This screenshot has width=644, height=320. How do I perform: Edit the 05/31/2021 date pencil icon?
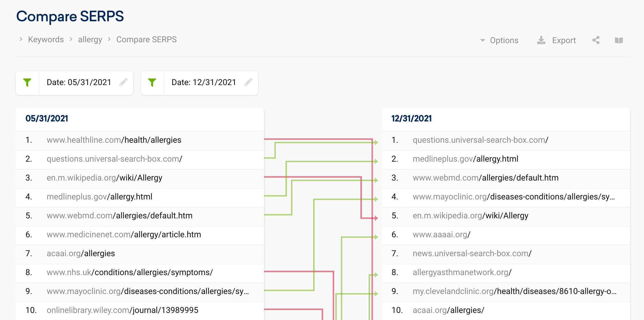pos(123,82)
